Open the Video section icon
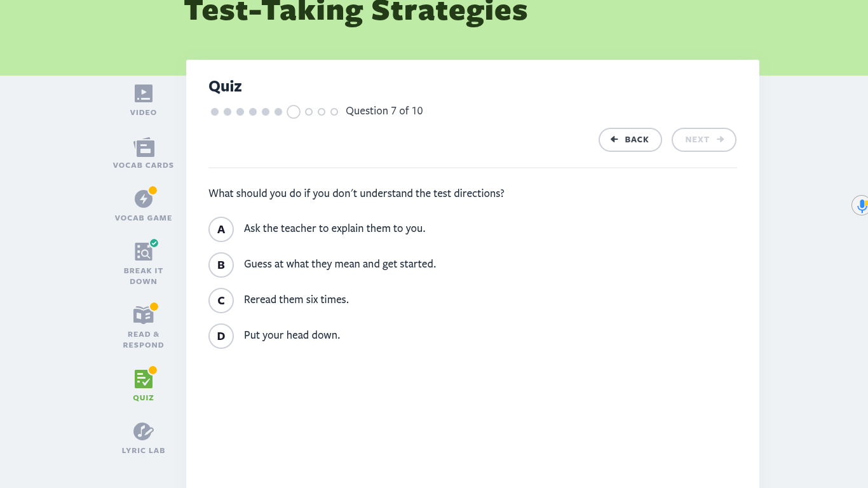The width and height of the screenshot is (868, 488). [x=144, y=93]
